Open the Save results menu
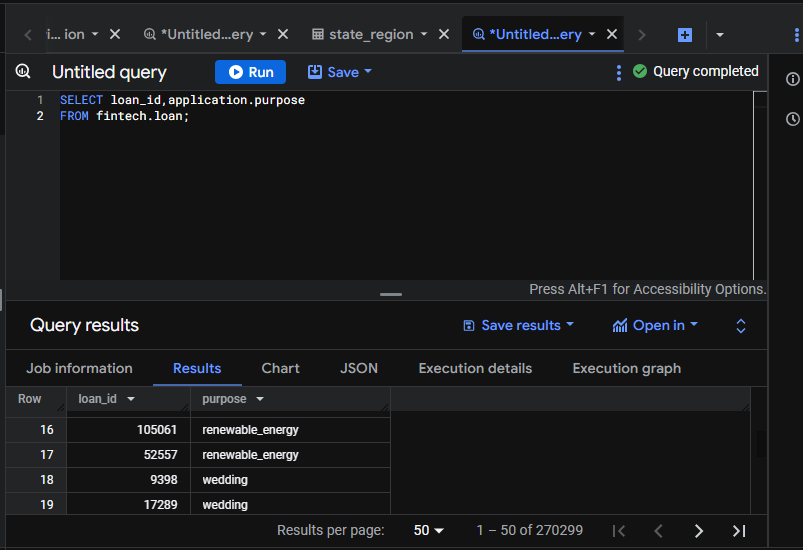803x550 pixels. [518, 325]
